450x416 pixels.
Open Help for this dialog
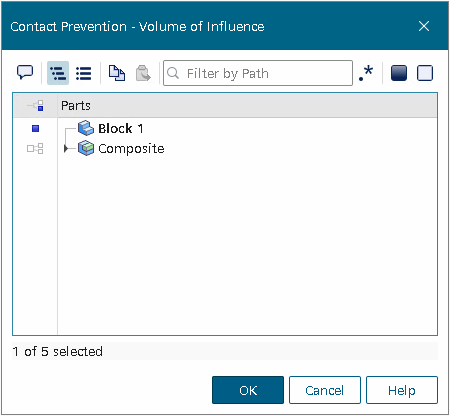point(402,390)
